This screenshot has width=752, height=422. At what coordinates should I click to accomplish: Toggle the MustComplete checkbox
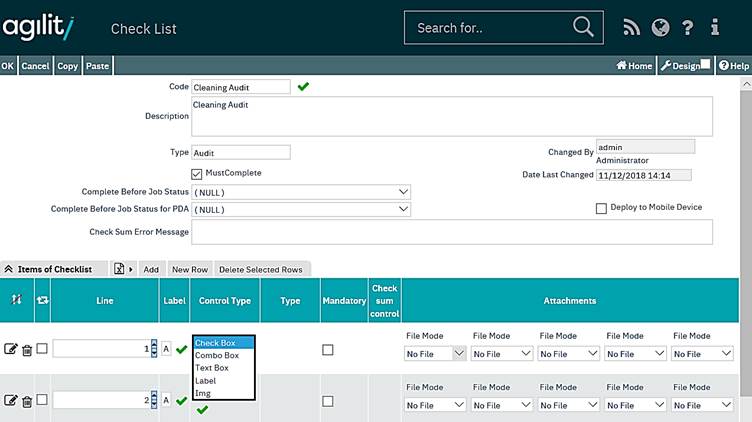[197, 174]
